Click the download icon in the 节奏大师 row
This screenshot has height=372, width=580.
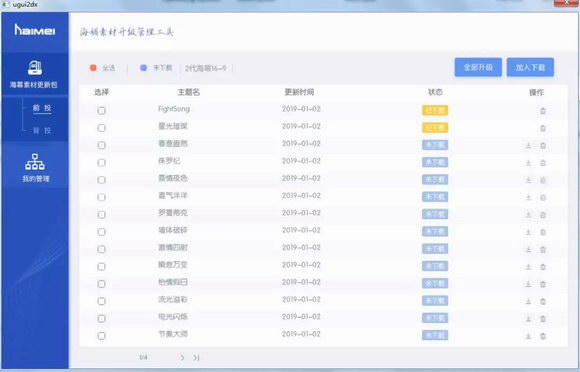528,336
